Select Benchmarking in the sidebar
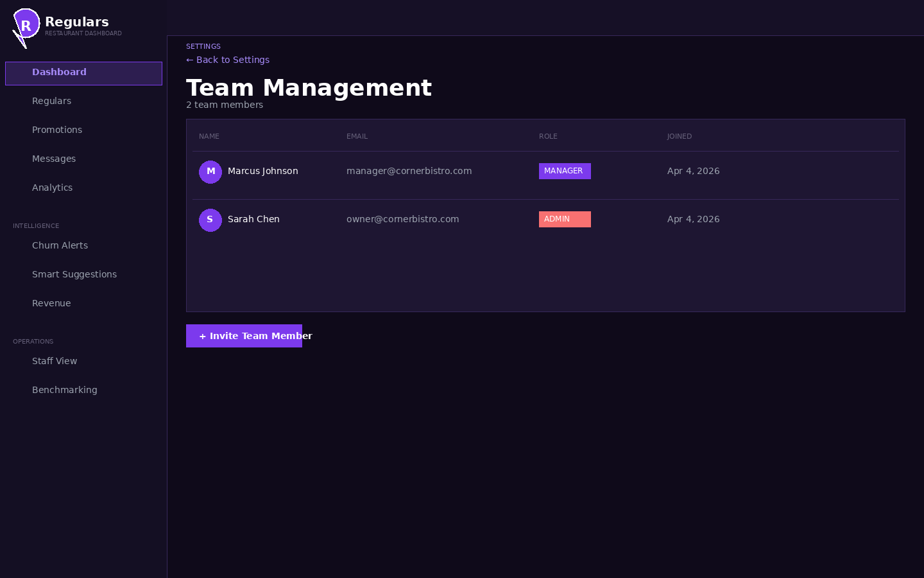The height and width of the screenshot is (578, 924). [64, 390]
